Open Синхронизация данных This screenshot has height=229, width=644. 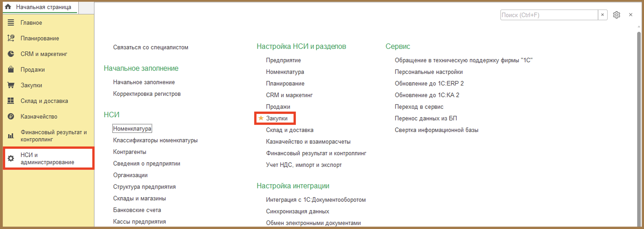click(297, 211)
